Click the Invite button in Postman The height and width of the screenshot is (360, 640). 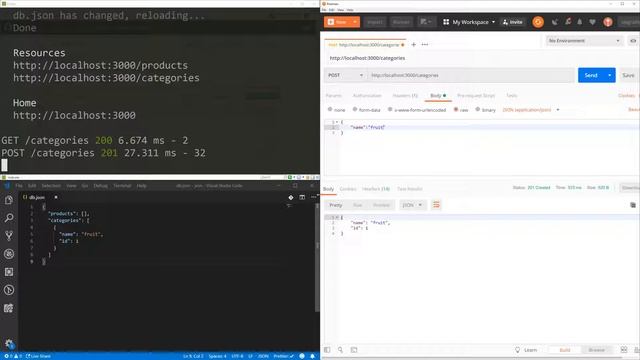512,22
